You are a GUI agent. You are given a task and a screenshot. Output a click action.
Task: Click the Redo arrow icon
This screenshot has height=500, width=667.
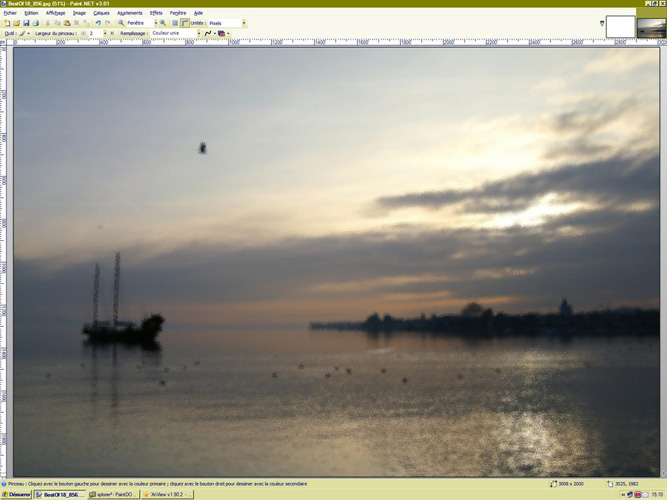(108, 23)
